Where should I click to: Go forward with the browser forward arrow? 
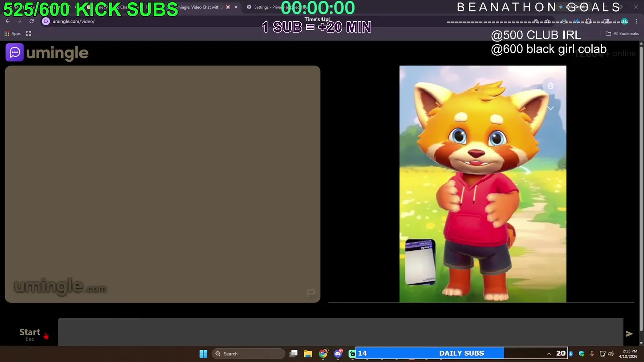click(19, 21)
